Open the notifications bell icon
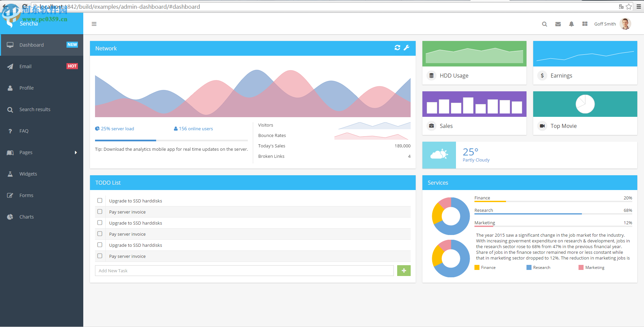644x327 pixels. pyautogui.click(x=571, y=24)
